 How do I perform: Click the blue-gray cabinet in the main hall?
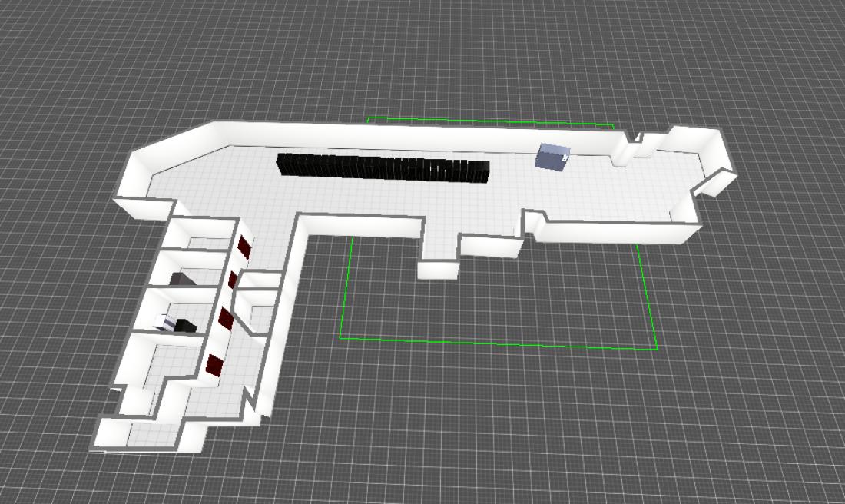pyautogui.click(x=552, y=156)
